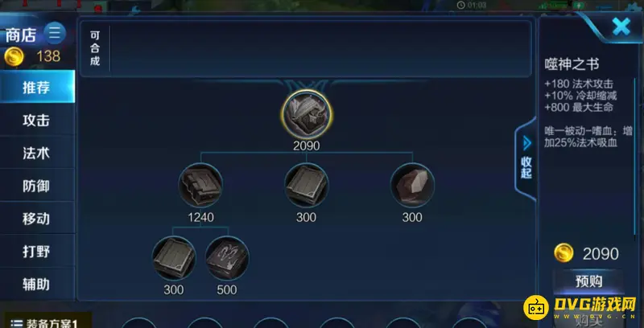Collapse the detail panel via 收起
Image resolution: width=644 pixels, height=328 pixels.
[526, 159]
